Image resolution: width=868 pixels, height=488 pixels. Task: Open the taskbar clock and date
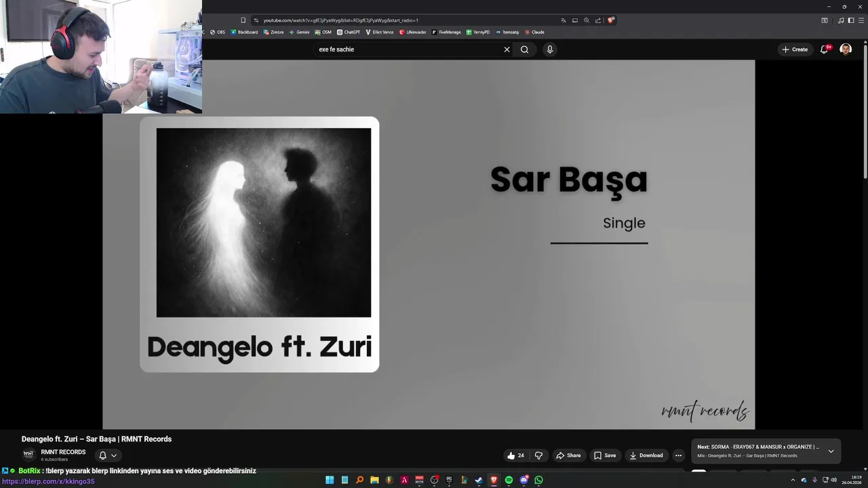tap(852, 480)
